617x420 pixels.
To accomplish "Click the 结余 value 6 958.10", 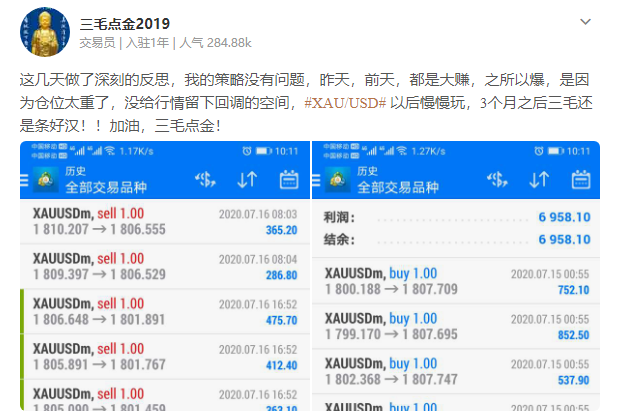I will pos(564,239).
